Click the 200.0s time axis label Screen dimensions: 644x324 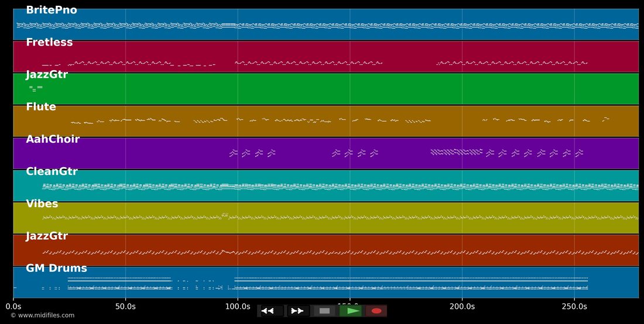(462, 306)
